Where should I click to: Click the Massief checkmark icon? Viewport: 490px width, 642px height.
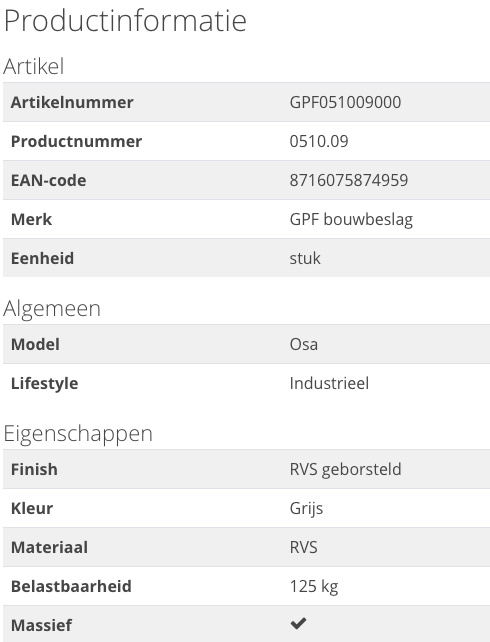pyautogui.click(x=298, y=623)
